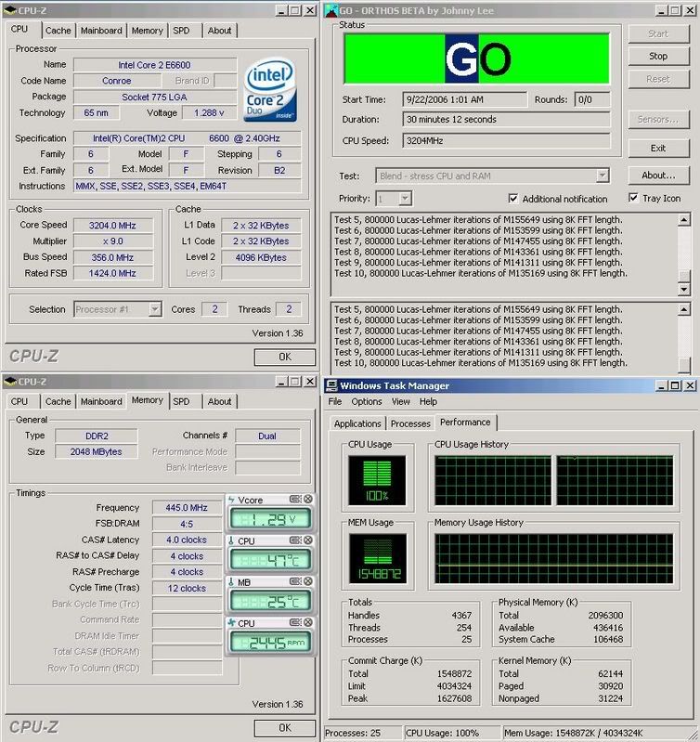Viewport: 700px width, 742px height.
Task: Select Performance tab in Task Manager
Action: pyautogui.click(x=465, y=422)
